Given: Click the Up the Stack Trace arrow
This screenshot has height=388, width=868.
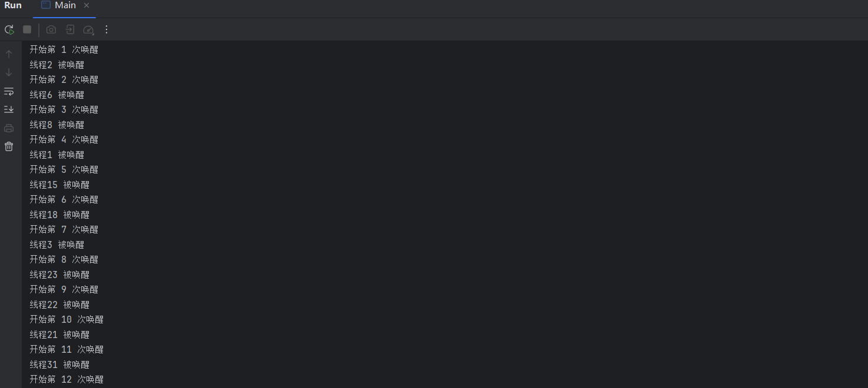Looking at the screenshot, I should click(9, 54).
